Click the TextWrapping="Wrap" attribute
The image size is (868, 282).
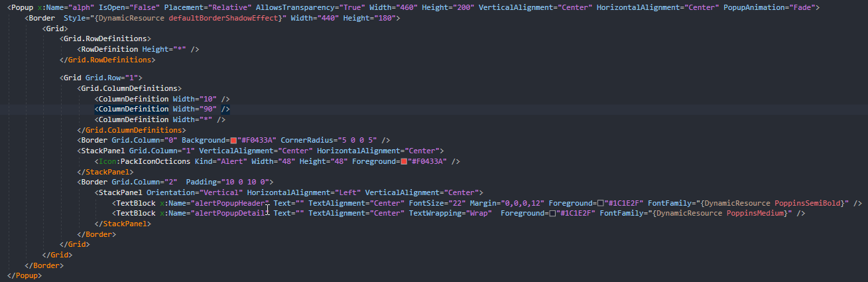450,214
